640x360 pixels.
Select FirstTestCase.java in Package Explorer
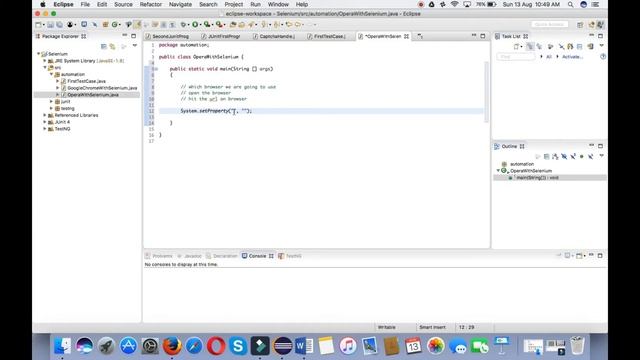coord(86,81)
